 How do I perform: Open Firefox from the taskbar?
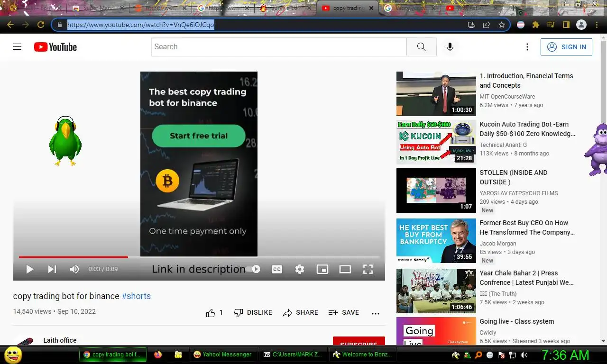tap(158, 355)
